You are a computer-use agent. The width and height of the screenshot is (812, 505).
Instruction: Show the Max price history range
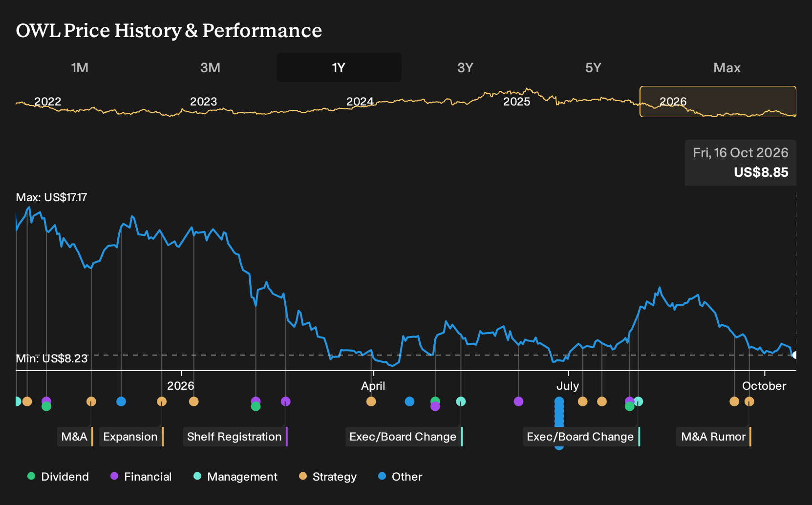point(727,67)
